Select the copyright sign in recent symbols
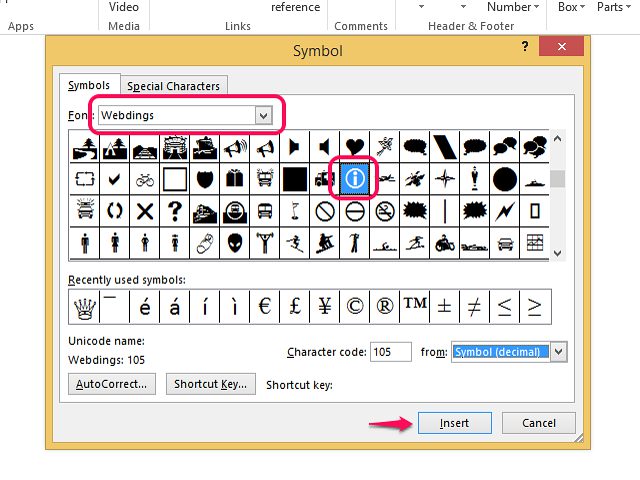 pos(354,307)
